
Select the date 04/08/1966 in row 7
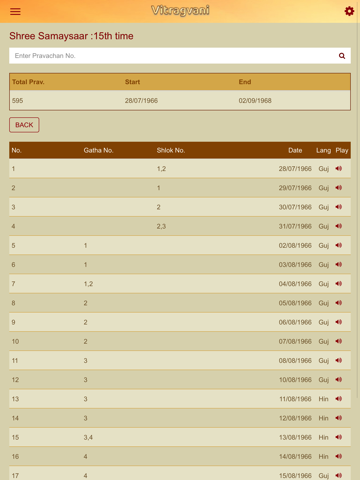(295, 284)
